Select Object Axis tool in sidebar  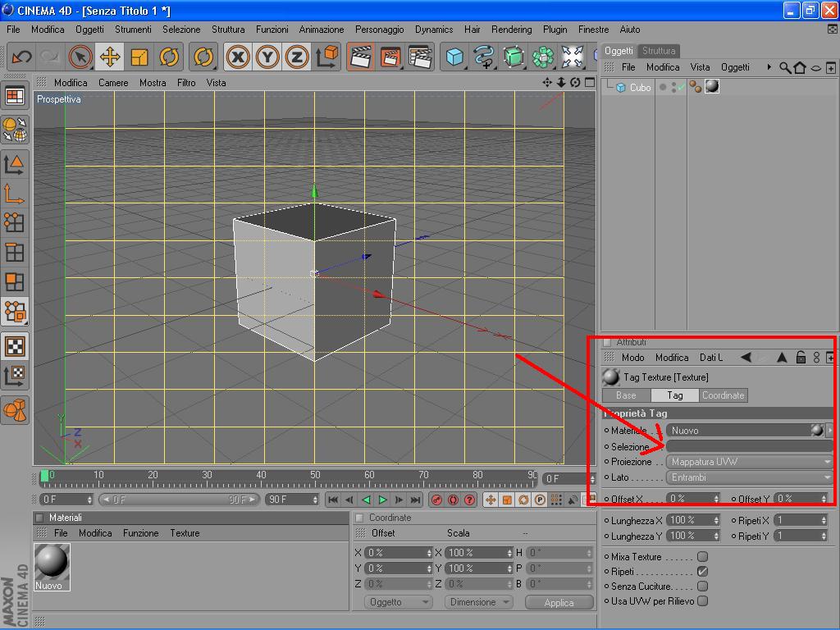15,194
